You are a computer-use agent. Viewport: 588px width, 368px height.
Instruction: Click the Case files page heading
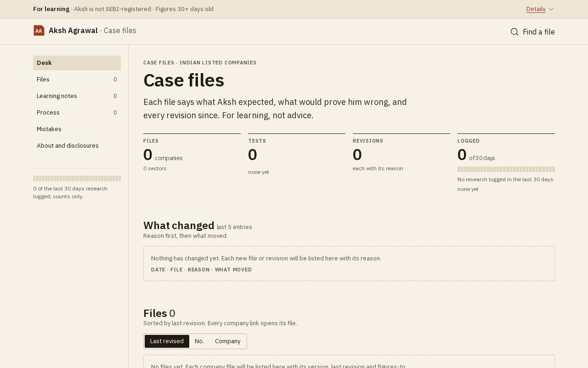click(x=184, y=80)
